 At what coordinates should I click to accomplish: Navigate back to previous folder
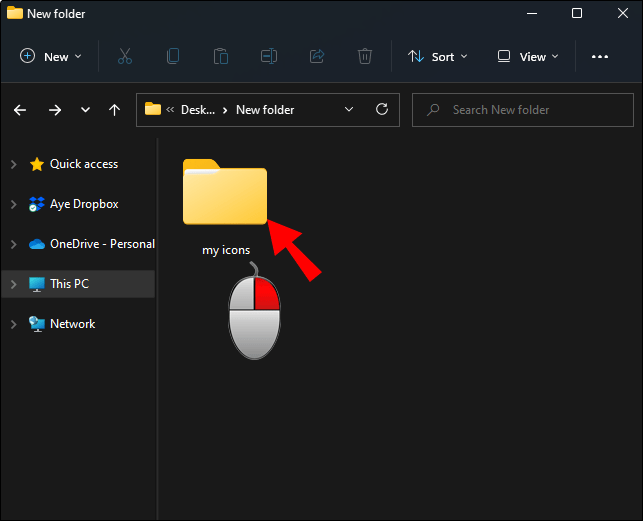pos(20,110)
